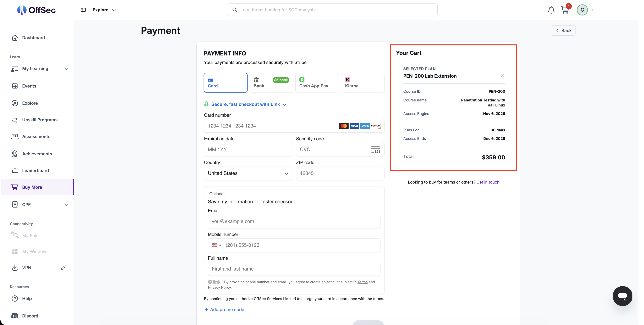Click the Visa brand logo

click(354, 126)
